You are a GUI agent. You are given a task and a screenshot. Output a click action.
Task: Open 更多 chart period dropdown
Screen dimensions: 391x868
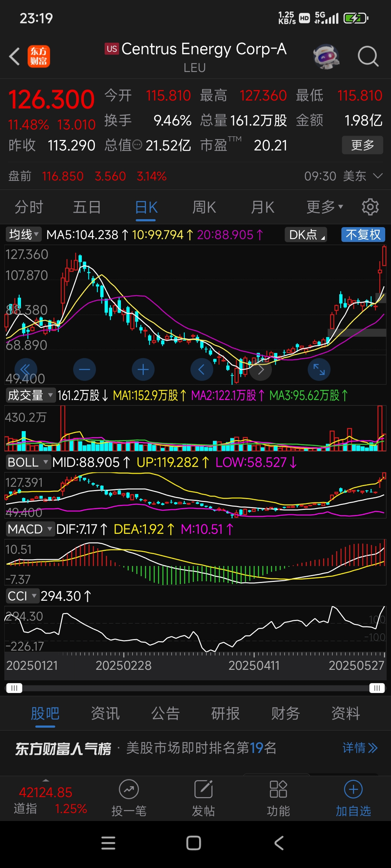pos(324,207)
